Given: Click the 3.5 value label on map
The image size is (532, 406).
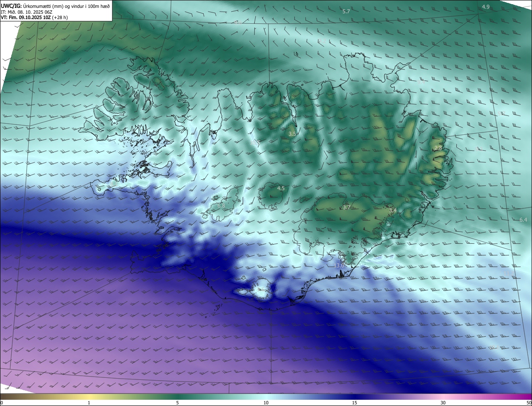Looking at the screenshot, I should (292, 134).
